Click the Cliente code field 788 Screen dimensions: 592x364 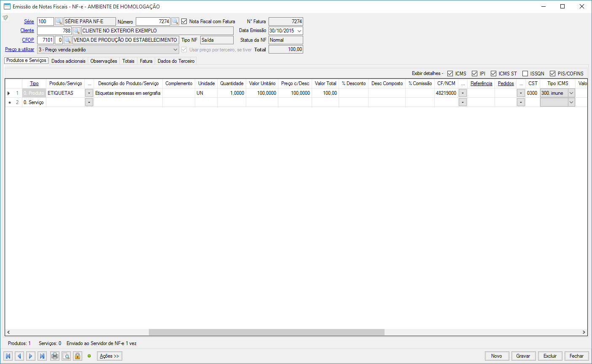point(54,31)
